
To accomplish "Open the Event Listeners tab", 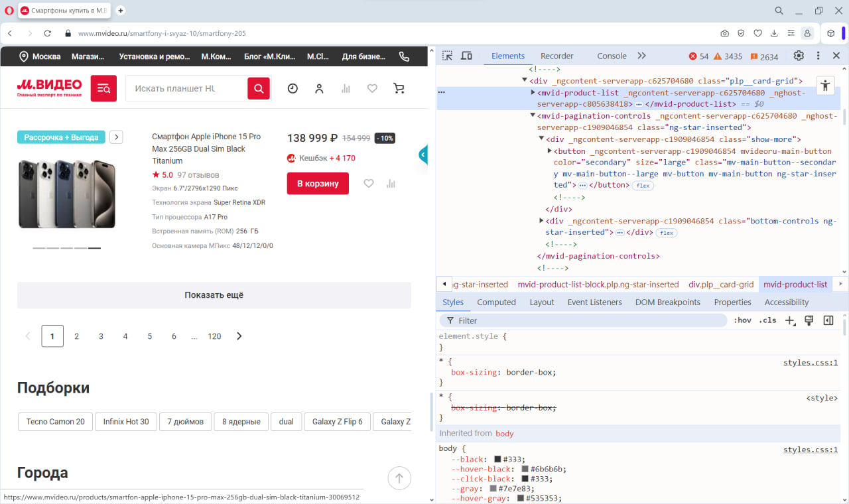I will point(595,302).
